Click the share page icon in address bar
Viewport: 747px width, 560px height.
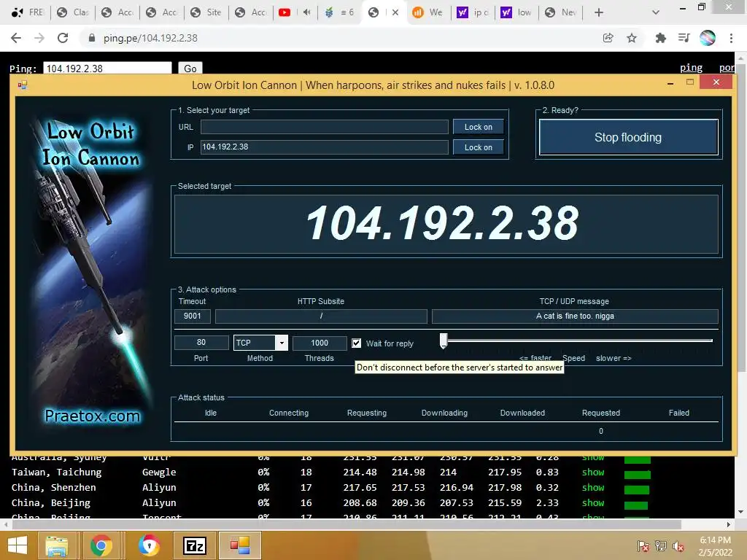[608, 38]
